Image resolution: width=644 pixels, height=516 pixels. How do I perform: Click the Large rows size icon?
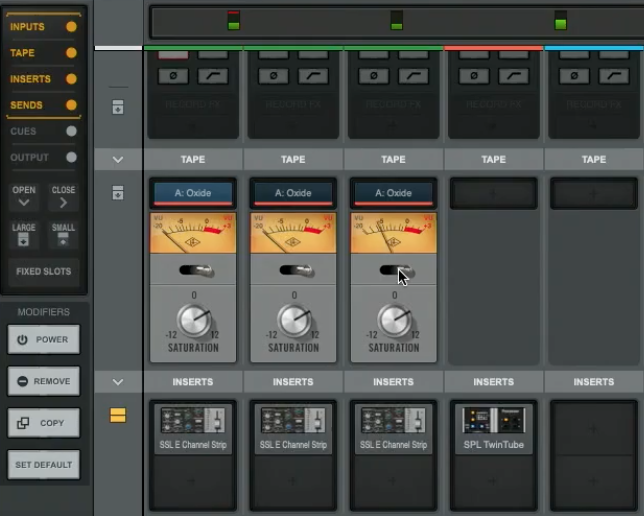(23, 235)
